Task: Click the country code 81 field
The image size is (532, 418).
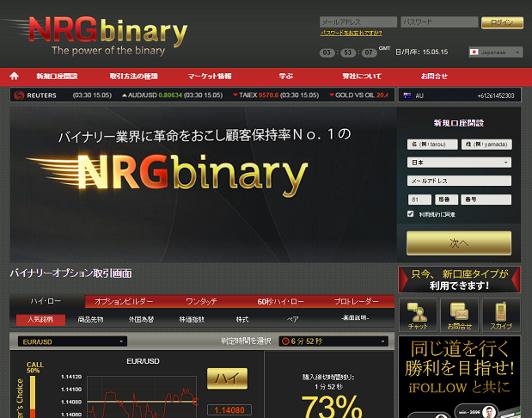Action: [419, 200]
